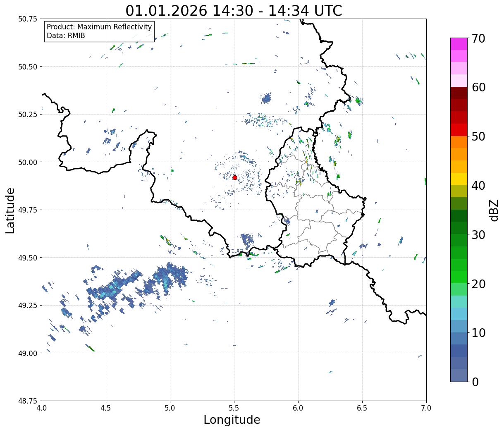The width and height of the screenshot is (504, 430).
Task: Click the dBZ colorbar label
Action: point(494,210)
